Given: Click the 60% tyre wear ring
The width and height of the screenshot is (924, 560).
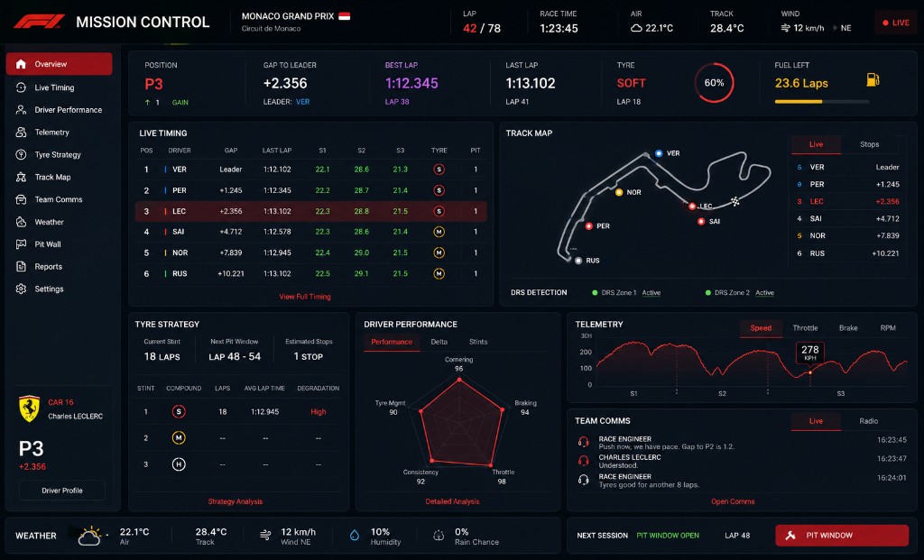Looking at the screenshot, I should 715,83.
